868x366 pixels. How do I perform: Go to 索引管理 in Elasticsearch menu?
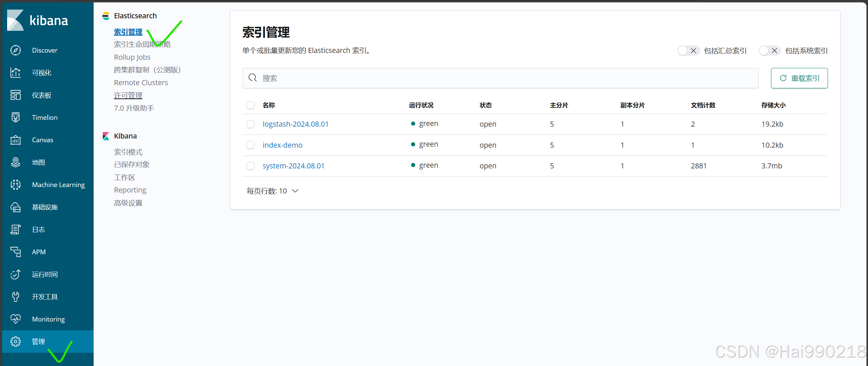(128, 32)
